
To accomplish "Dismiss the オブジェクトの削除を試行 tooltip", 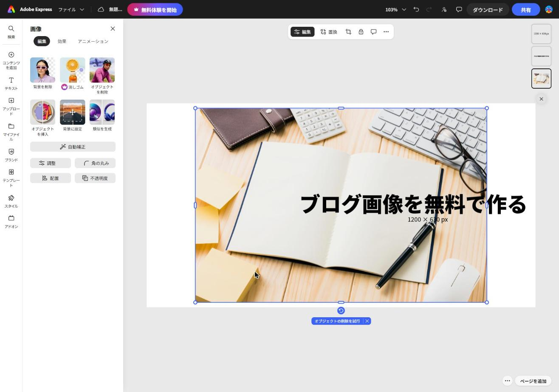I will tap(367, 321).
